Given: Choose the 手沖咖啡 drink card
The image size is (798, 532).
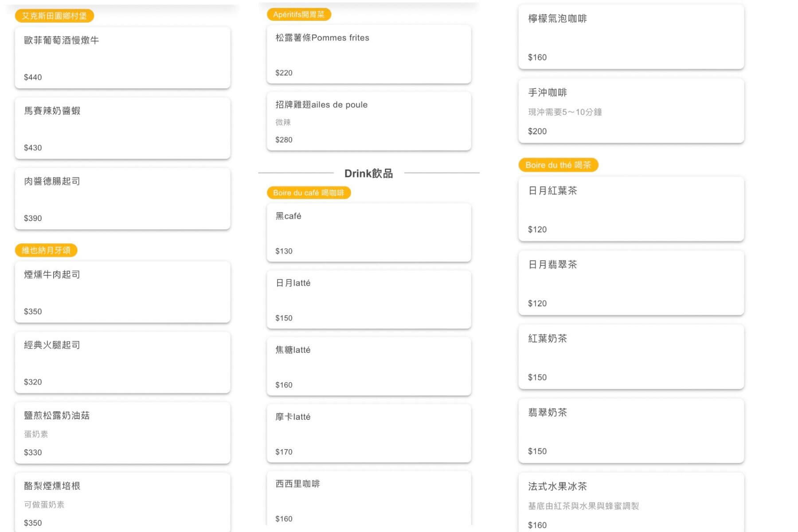Looking at the screenshot, I should pos(631,111).
